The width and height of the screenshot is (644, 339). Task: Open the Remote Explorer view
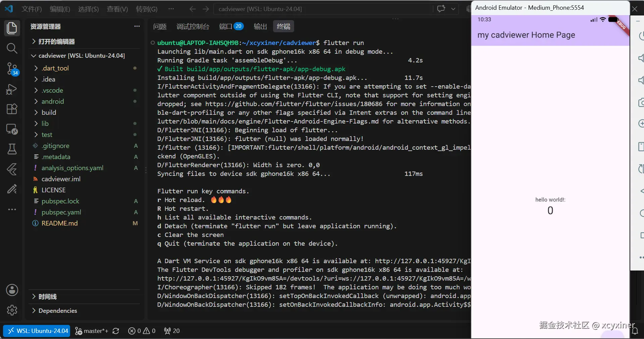[12, 129]
